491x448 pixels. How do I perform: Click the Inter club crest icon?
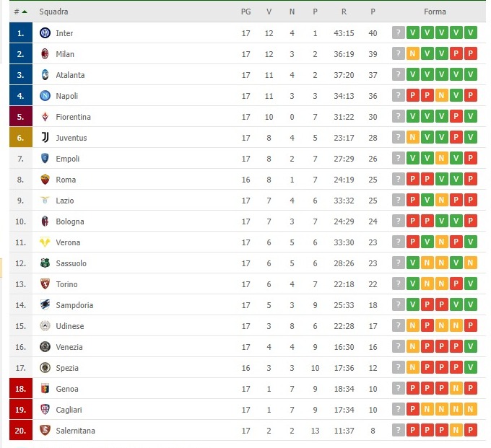45,33
